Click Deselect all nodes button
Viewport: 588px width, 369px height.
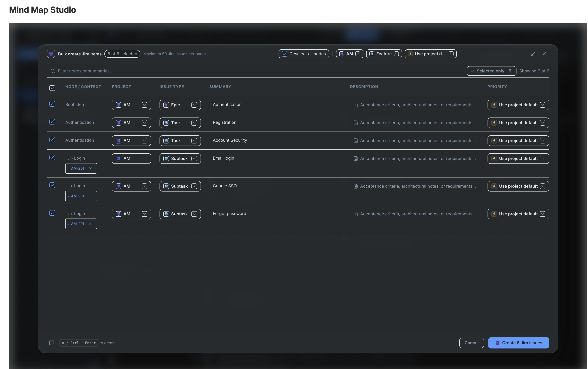click(304, 54)
